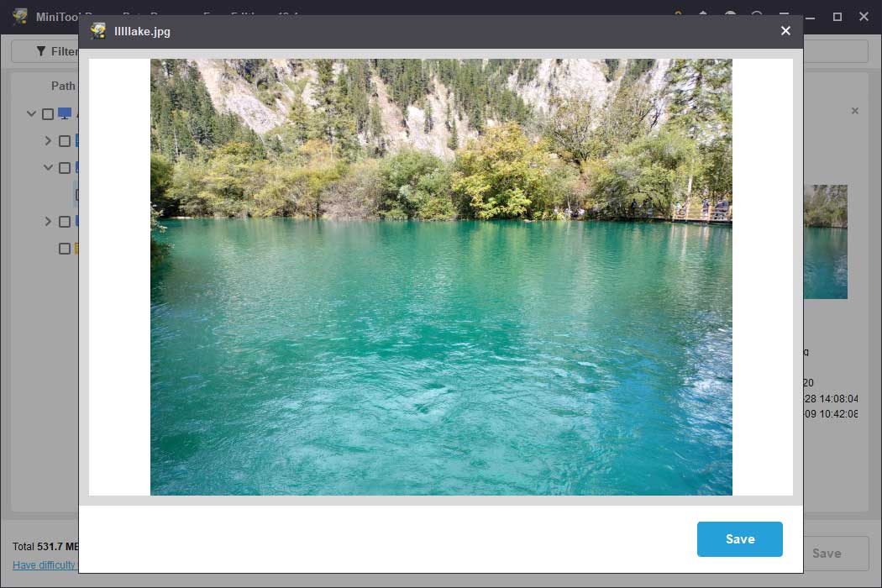
Task: Click the app icon beside llllake.jpg title
Action: [x=98, y=31]
